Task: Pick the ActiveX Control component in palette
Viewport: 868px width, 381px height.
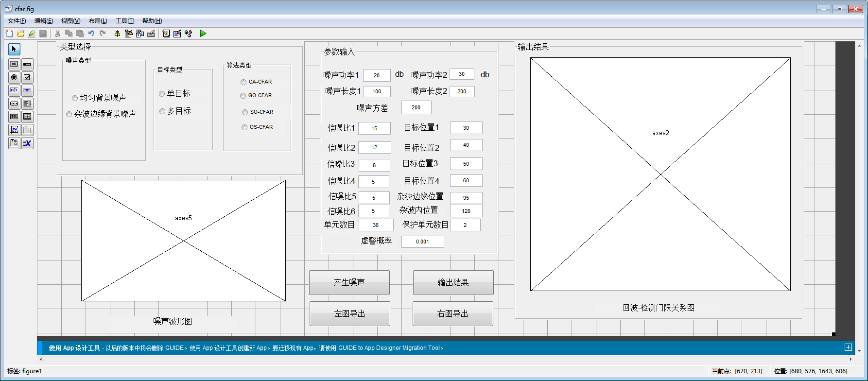Action: (x=27, y=143)
